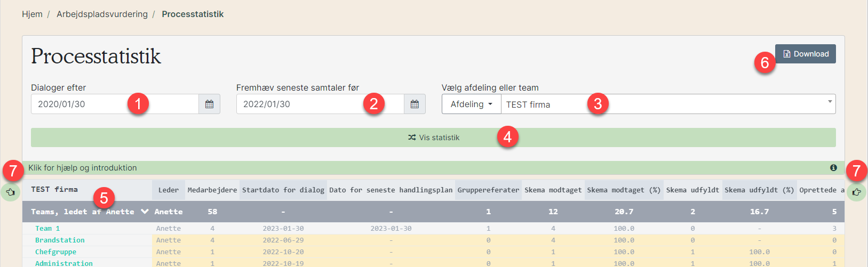Open Chefgruppe team link
868x267 pixels.
(55, 252)
